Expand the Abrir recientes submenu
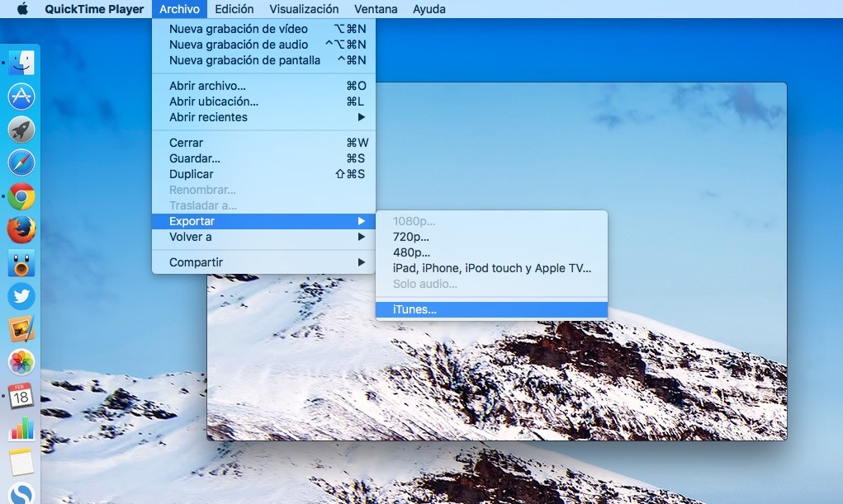The image size is (843, 504). pos(263,117)
